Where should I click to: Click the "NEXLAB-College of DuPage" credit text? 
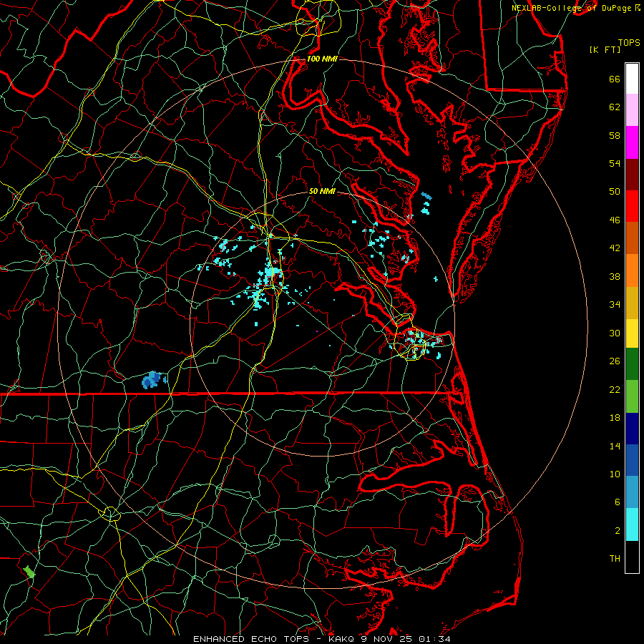coord(571,8)
